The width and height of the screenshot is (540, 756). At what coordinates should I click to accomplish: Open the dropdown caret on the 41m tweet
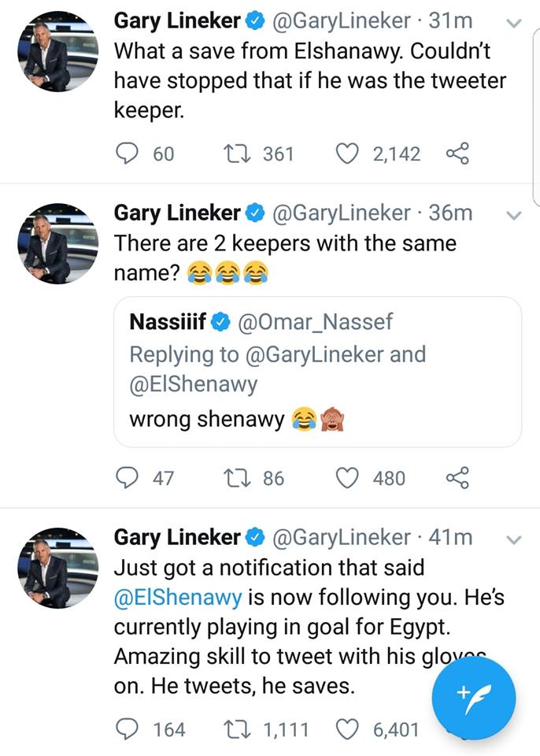pos(513,539)
